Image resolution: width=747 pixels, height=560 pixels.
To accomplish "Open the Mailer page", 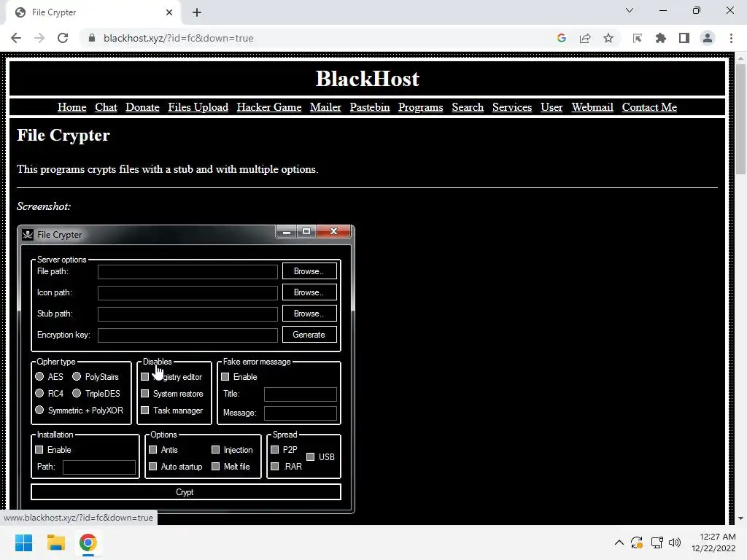I will tap(325, 107).
